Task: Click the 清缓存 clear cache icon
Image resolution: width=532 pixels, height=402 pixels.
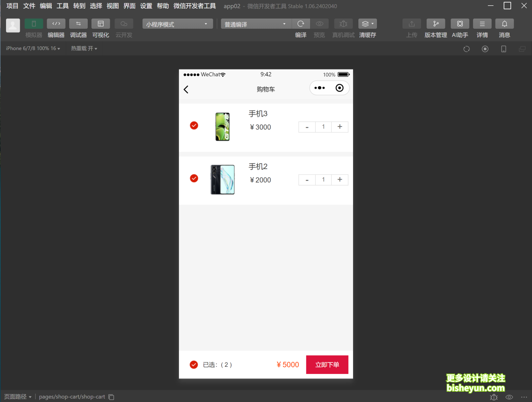Action: pyautogui.click(x=366, y=24)
